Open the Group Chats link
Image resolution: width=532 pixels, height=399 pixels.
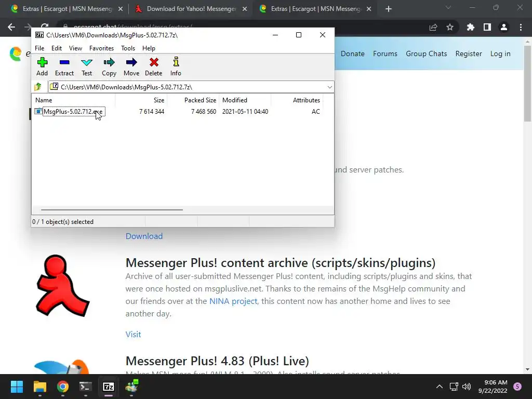426,54
